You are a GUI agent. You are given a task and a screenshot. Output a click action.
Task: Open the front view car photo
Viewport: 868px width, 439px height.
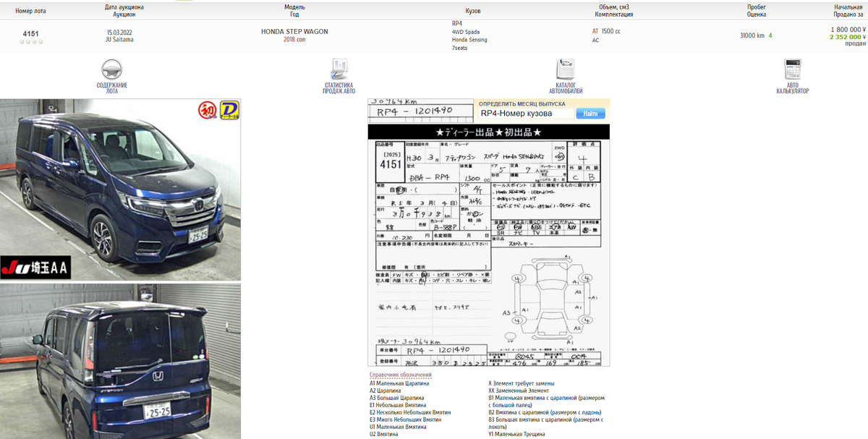pos(120,189)
